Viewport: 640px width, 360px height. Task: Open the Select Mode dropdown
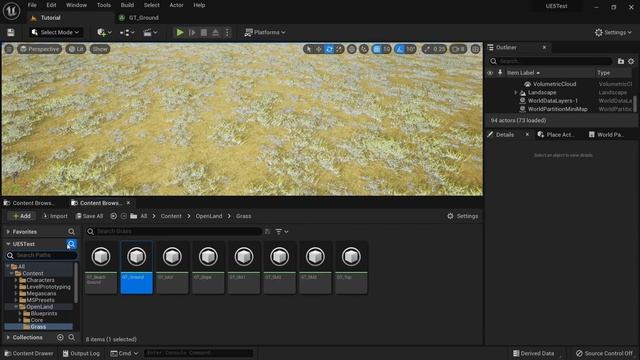[x=56, y=32]
